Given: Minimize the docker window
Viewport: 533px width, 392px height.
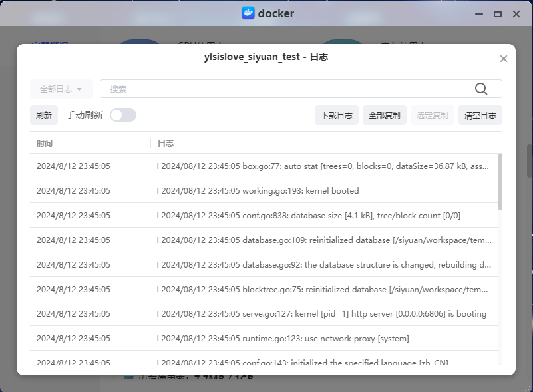Looking at the screenshot, I should 478,13.
